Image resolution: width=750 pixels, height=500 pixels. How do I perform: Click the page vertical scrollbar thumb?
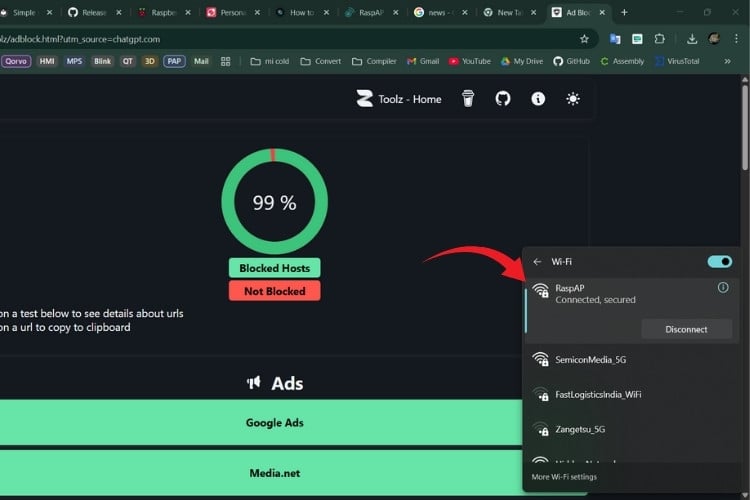745,127
